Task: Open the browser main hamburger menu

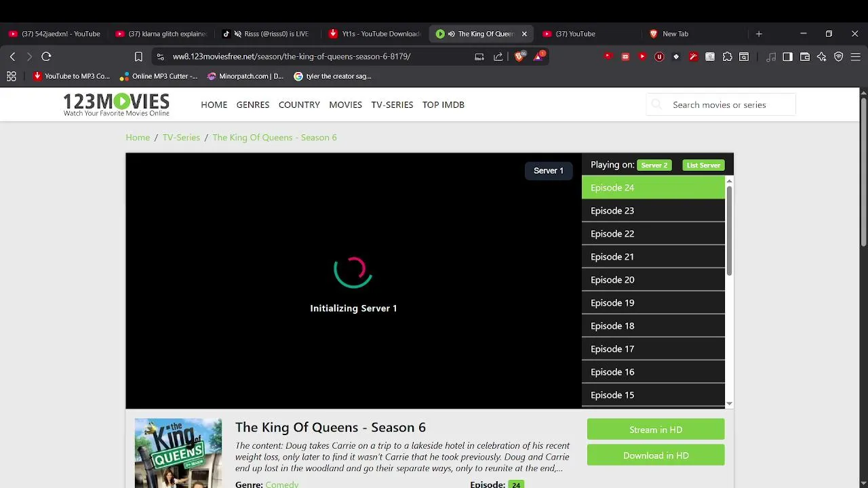Action: [855, 57]
